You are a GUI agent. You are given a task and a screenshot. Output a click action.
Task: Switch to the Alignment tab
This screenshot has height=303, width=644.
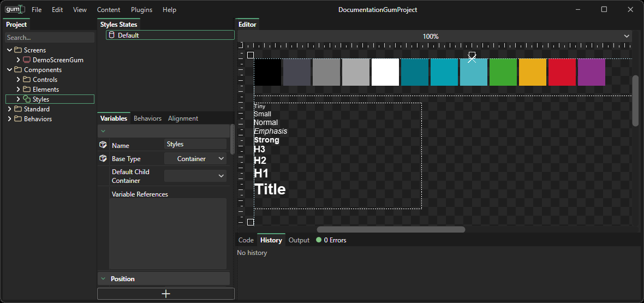click(183, 118)
